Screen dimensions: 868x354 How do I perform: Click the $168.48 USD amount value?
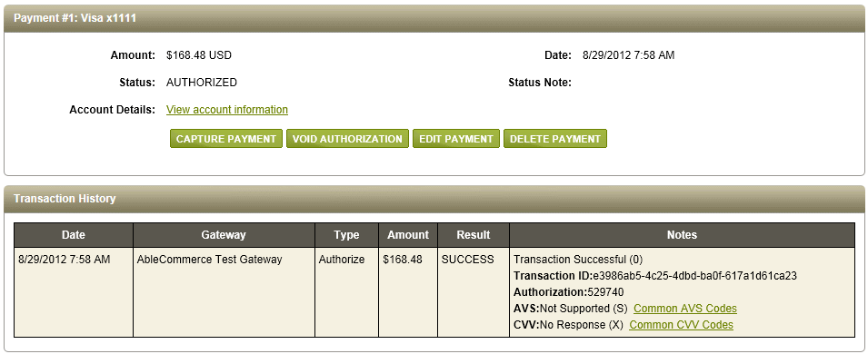[x=199, y=55]
